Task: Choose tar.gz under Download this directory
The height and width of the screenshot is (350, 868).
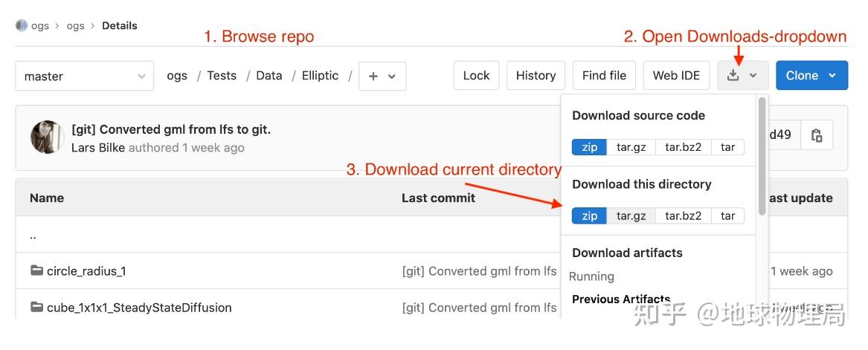Action: 631,215
